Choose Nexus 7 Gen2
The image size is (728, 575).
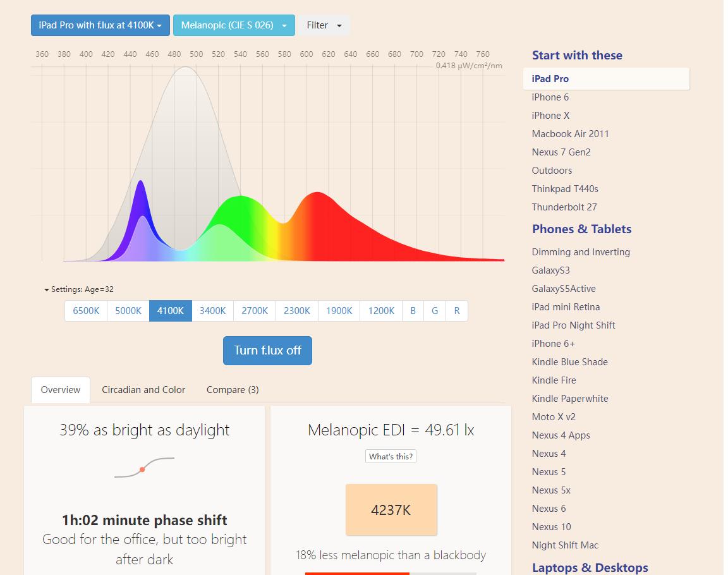(x=561, y=152)
